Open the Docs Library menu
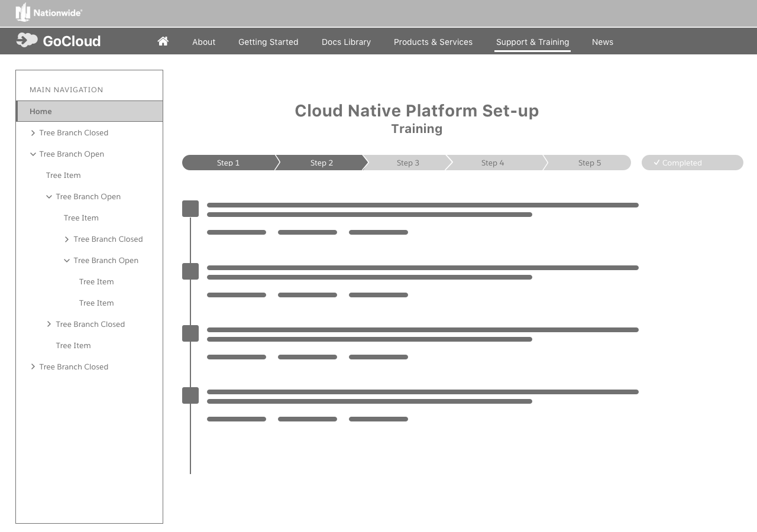Viewport: 757px width, 532px height. [x=346, y=42]
